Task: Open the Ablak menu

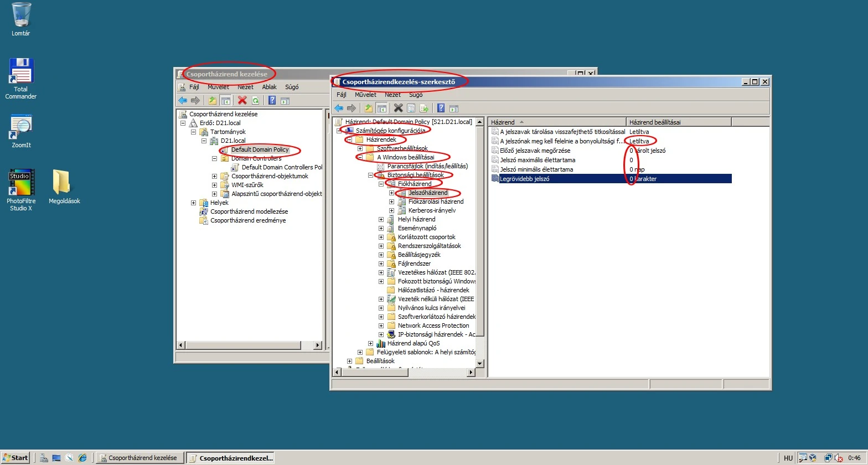Action: click(x=269, y=87)
